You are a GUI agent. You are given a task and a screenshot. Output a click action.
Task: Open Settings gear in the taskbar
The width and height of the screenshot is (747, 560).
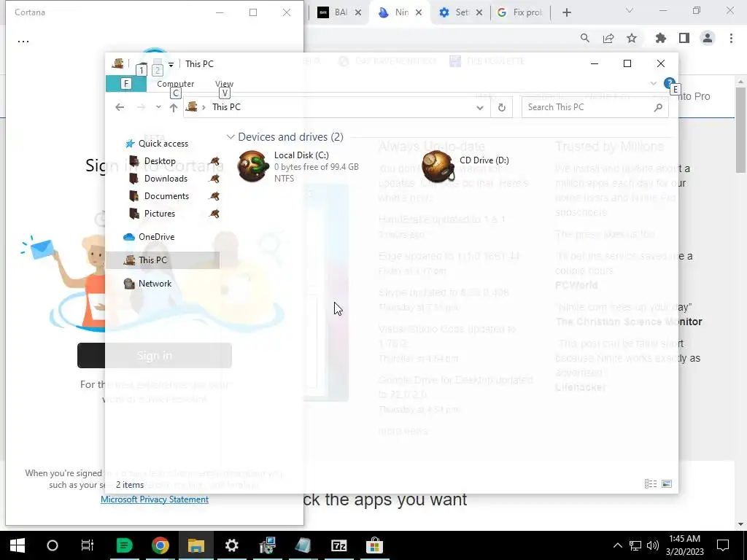(x=231, y=545)
